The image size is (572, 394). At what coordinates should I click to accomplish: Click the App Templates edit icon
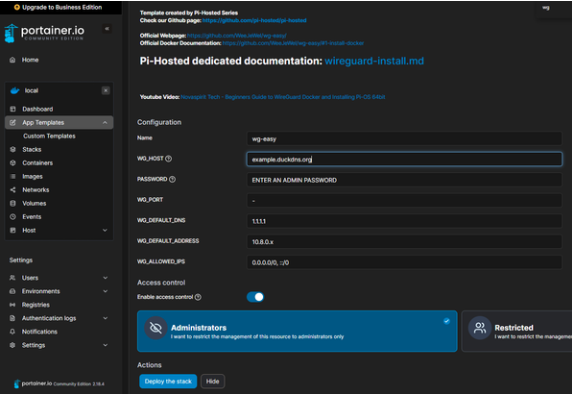13,123
